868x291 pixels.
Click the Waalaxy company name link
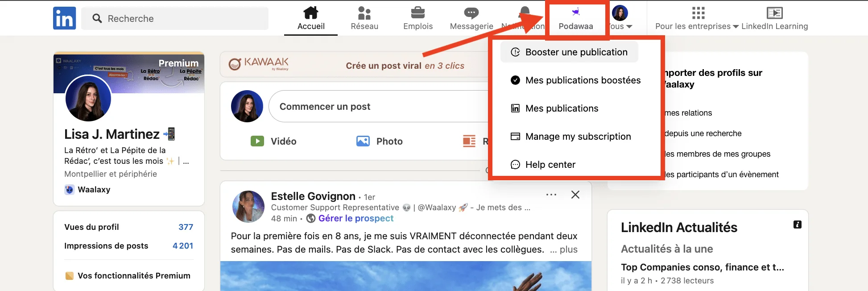click(x=94, y=190)
